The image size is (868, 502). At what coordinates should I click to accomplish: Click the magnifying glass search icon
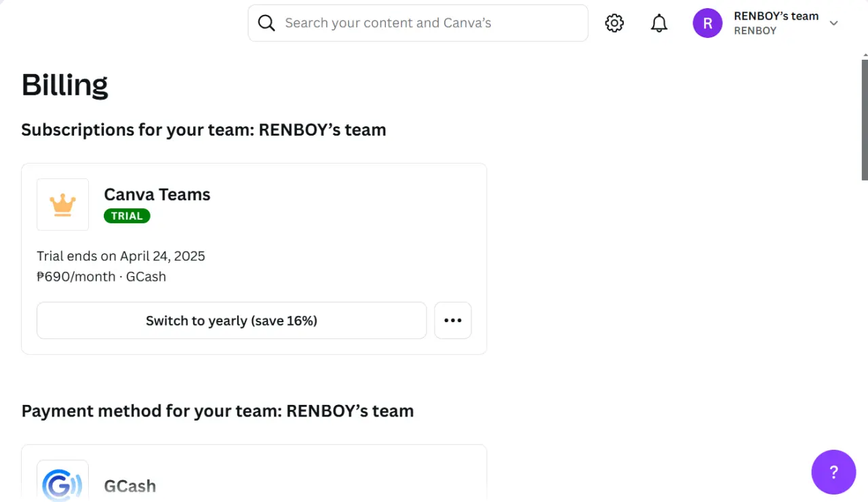pyautogui.click(x=267, y=23)
